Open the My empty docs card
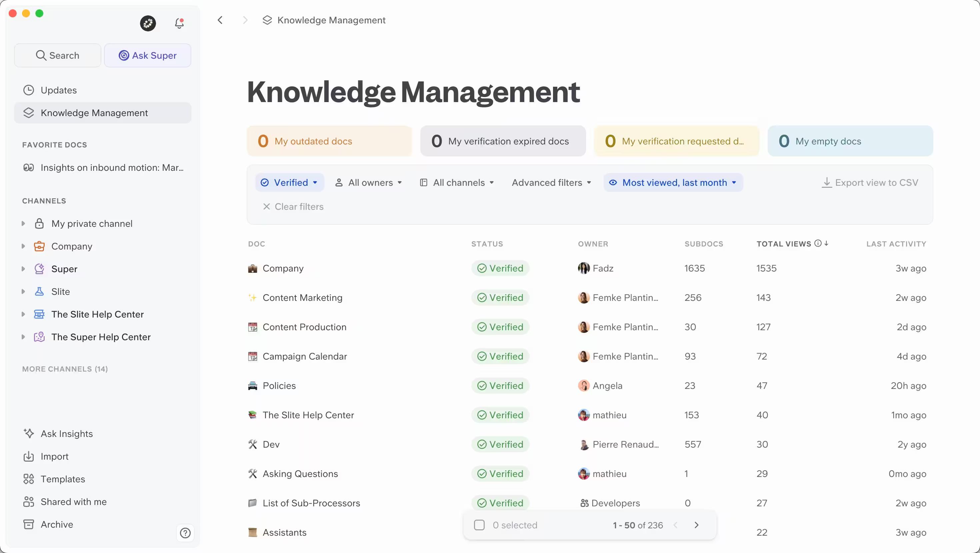 (x=850, y=141)
